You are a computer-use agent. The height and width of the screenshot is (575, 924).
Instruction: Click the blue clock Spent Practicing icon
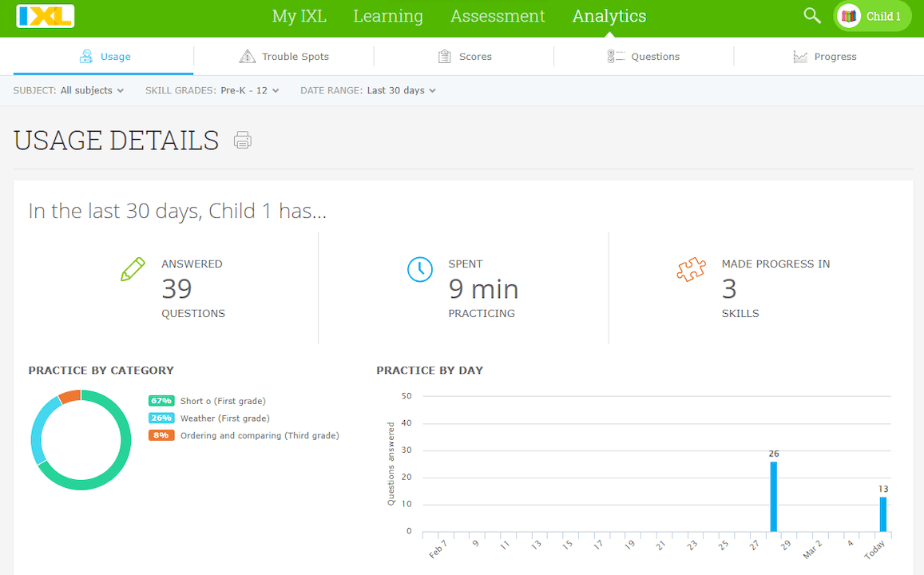pos(421,269)
